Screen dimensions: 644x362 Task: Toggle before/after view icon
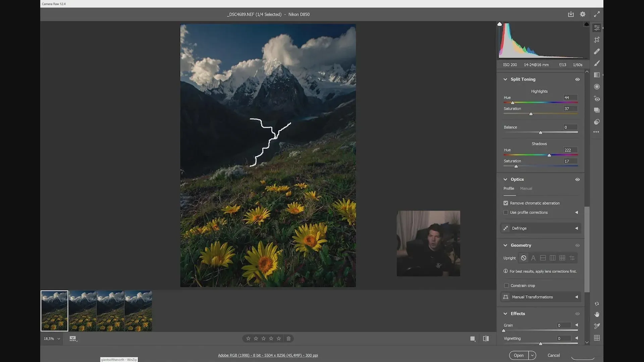coord(486,339)
